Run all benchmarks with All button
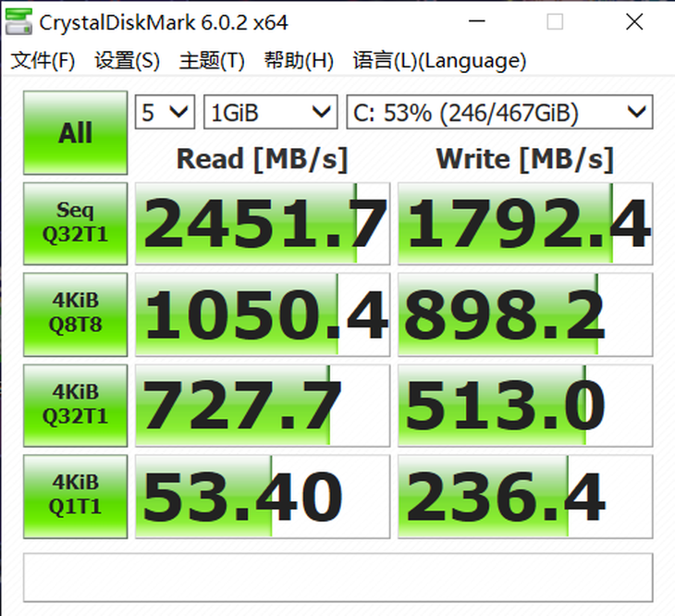 tap(75, 132)
